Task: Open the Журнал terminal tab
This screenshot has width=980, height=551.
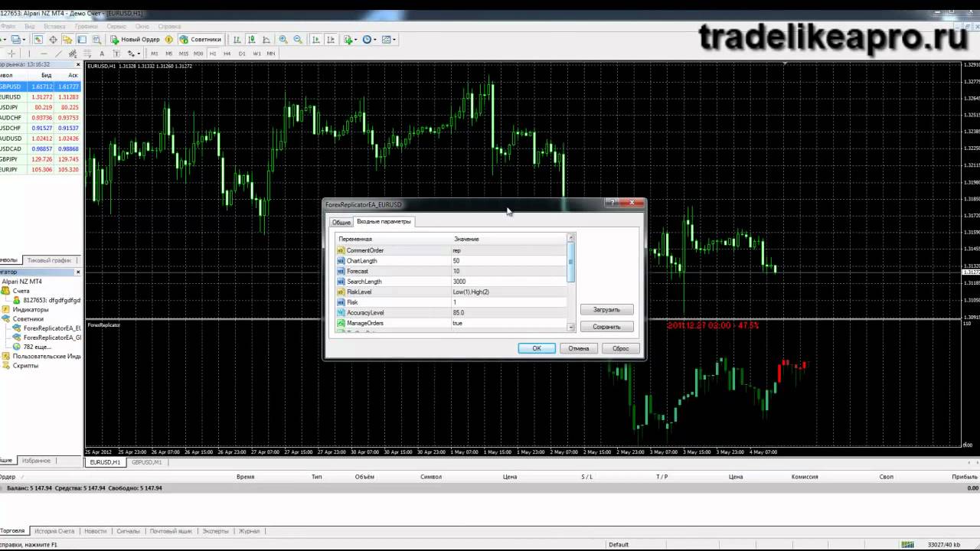Action: pyautogui.click(x=249, y=531)
